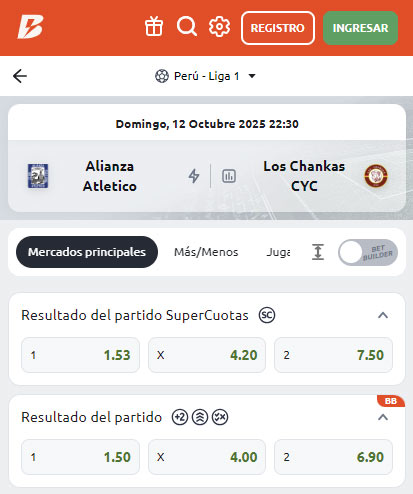Open the Perú - Liga 1 dropdown
Screen dimensions: 413x494
pos(205,76)
